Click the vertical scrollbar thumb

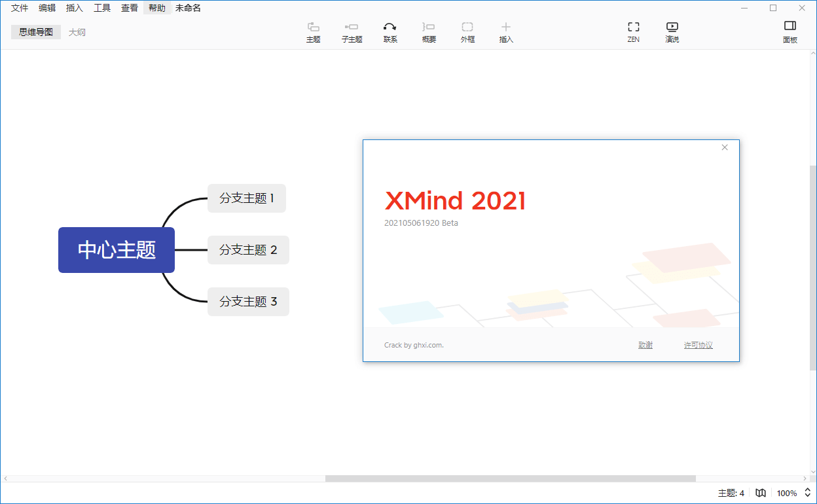[x=813, y=268]
